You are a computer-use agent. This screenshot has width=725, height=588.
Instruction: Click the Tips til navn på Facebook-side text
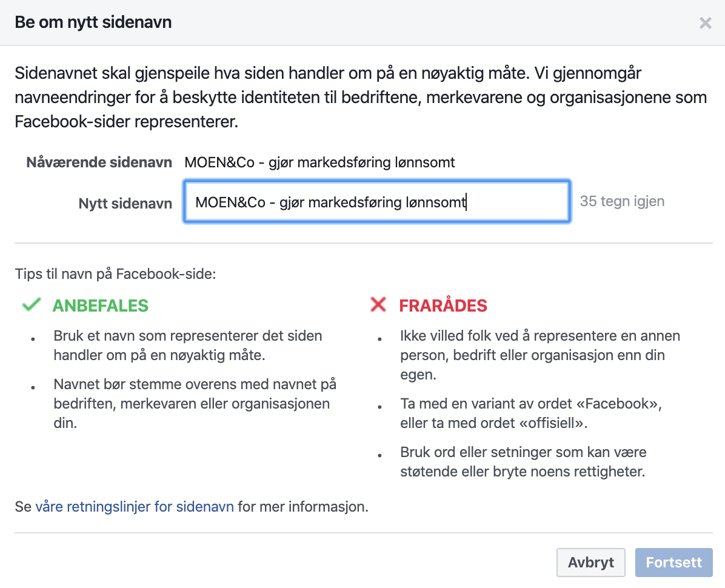[x=116, y=273]
